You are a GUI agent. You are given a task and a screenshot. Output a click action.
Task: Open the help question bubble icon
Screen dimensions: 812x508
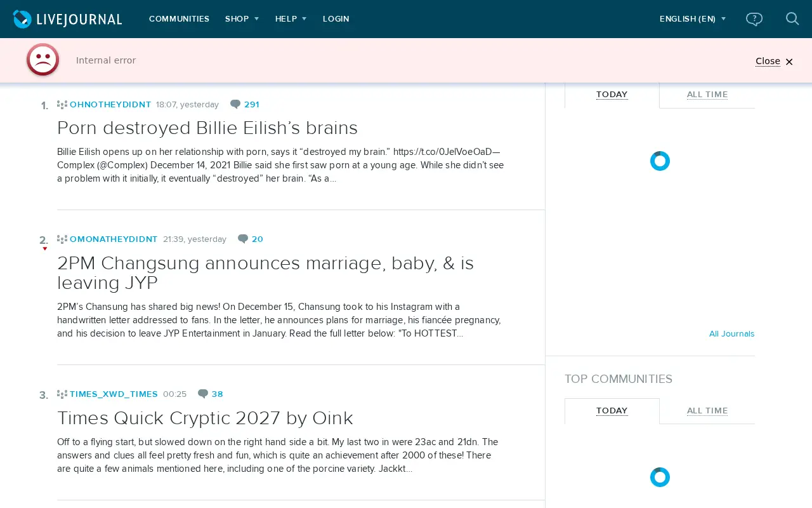point(754,19)
